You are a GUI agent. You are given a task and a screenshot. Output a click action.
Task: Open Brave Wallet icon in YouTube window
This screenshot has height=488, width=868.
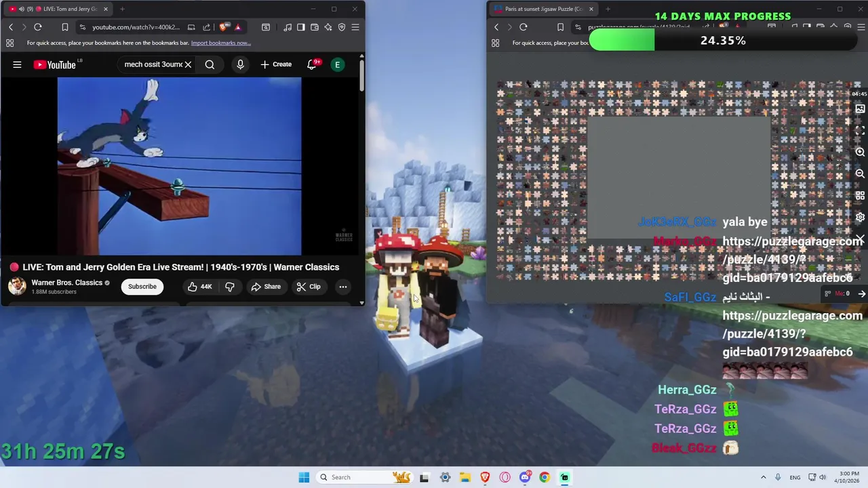click(x=315, y=27)
